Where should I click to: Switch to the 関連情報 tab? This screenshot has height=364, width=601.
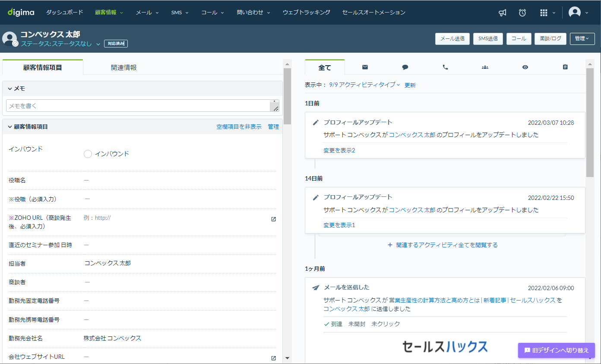tap(124, 67)
